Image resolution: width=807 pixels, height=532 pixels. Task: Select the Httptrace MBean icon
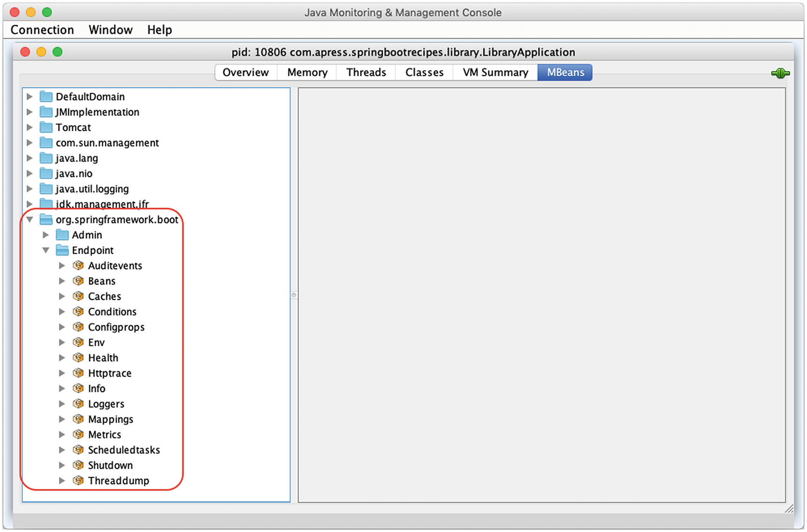tap(78, 373)
